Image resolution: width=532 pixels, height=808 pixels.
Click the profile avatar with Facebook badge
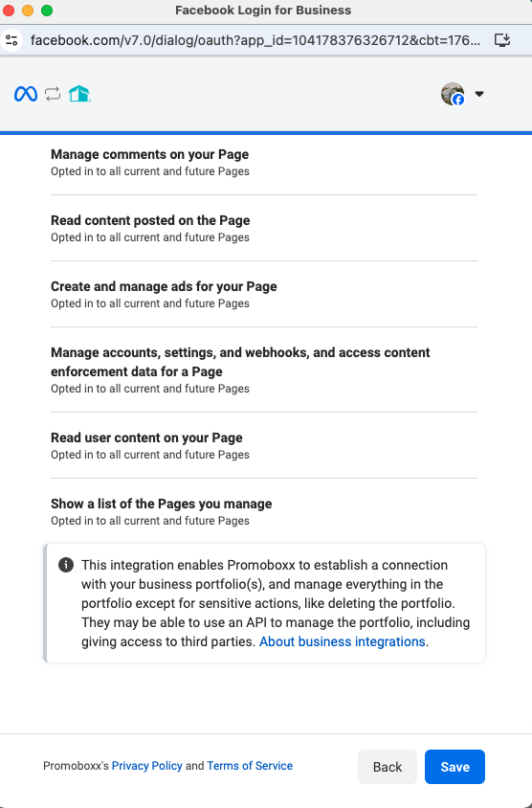pos(453,94)
